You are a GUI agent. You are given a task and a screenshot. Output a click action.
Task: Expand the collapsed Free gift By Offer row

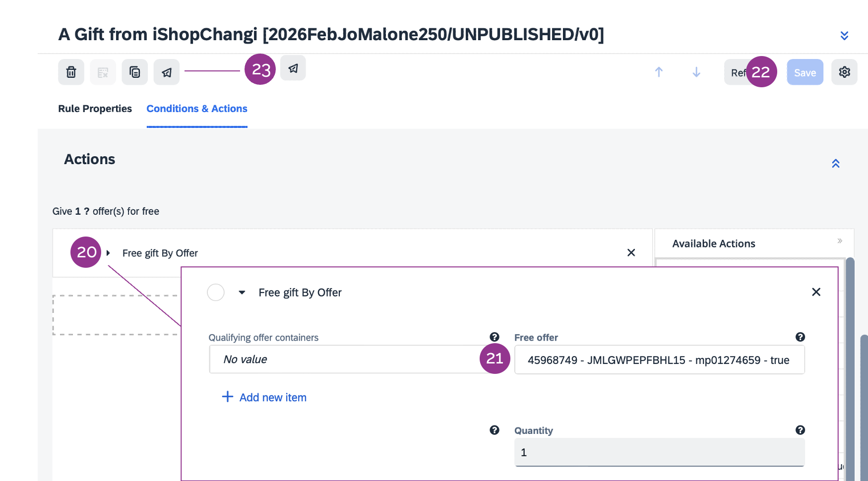(108, 253)
